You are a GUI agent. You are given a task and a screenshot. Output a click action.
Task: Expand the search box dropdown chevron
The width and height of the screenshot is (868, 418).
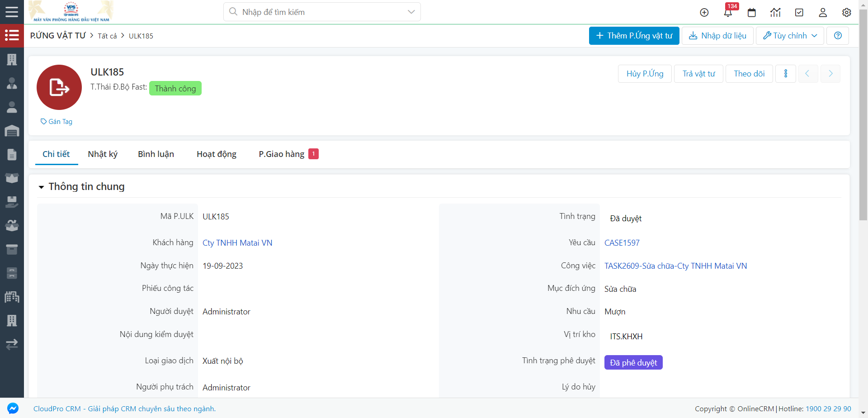[411, 12]
